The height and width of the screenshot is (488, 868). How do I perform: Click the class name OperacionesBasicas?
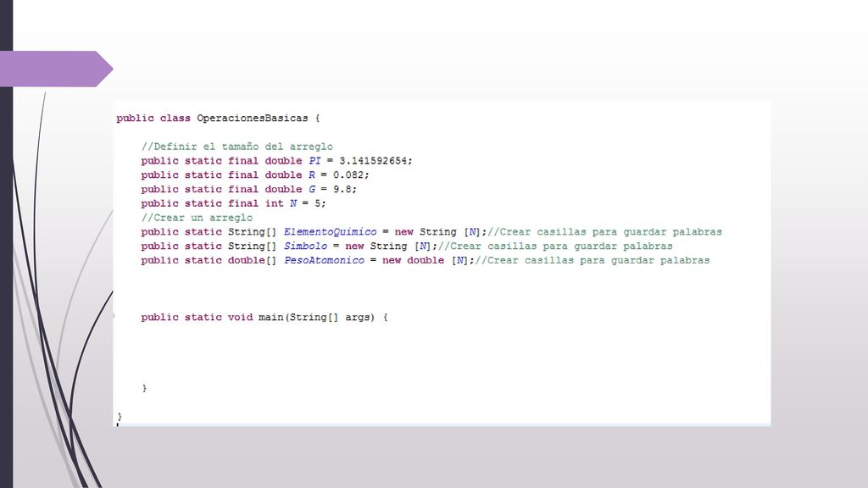point(252,118)
